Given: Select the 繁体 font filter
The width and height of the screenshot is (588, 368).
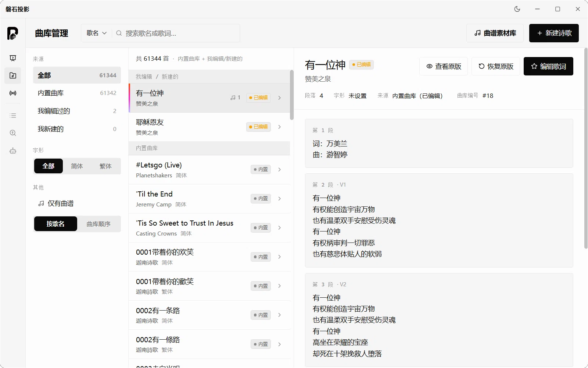Looking at the screenshot, I should [105, 166].
